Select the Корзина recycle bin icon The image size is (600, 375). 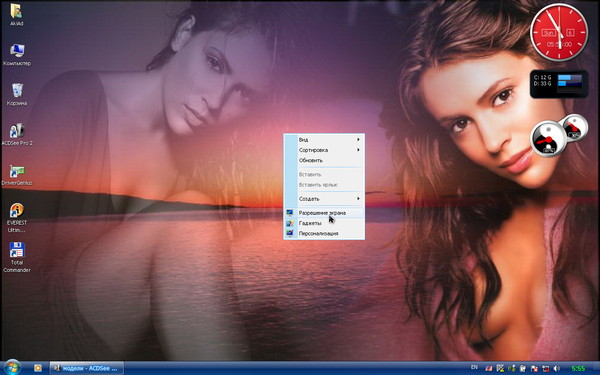16,95
